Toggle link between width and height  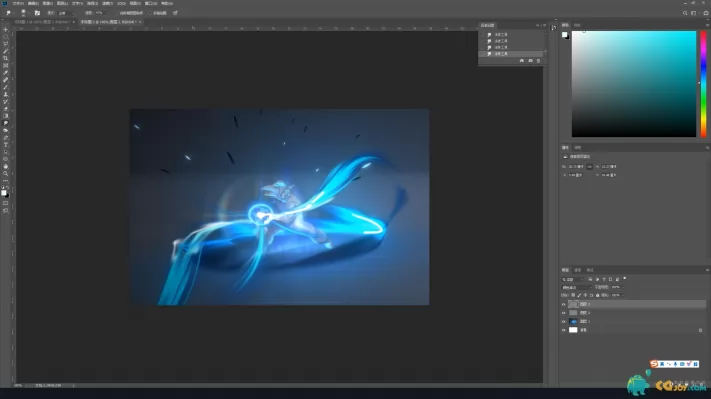[589, 166]
